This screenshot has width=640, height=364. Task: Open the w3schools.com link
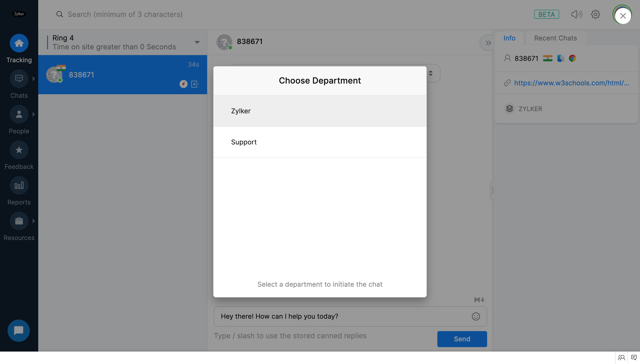tap(571, 83)
